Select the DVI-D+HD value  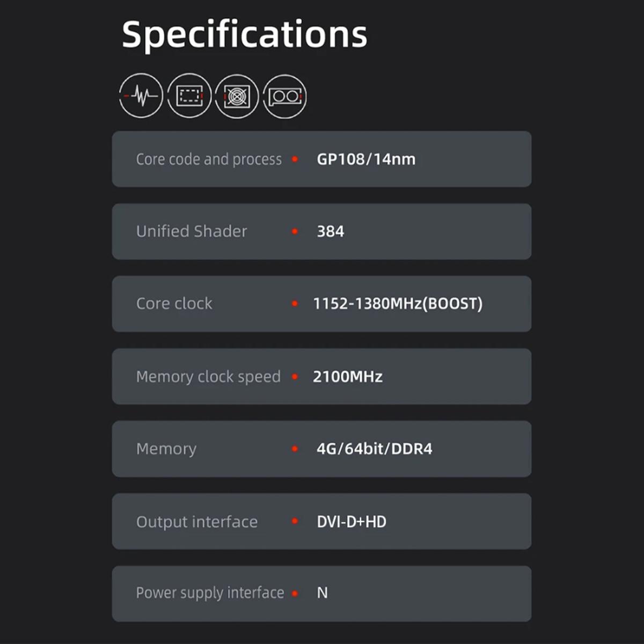tap(352, 522)
